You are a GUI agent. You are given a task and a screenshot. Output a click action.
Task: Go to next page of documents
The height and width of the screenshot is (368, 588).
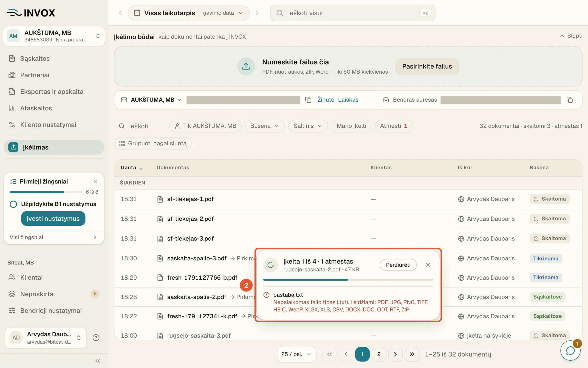[395, 354]
